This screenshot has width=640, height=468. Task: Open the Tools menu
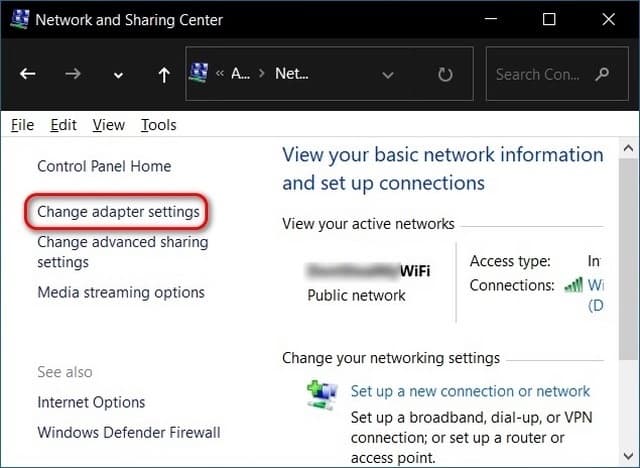tap(159, 125)
